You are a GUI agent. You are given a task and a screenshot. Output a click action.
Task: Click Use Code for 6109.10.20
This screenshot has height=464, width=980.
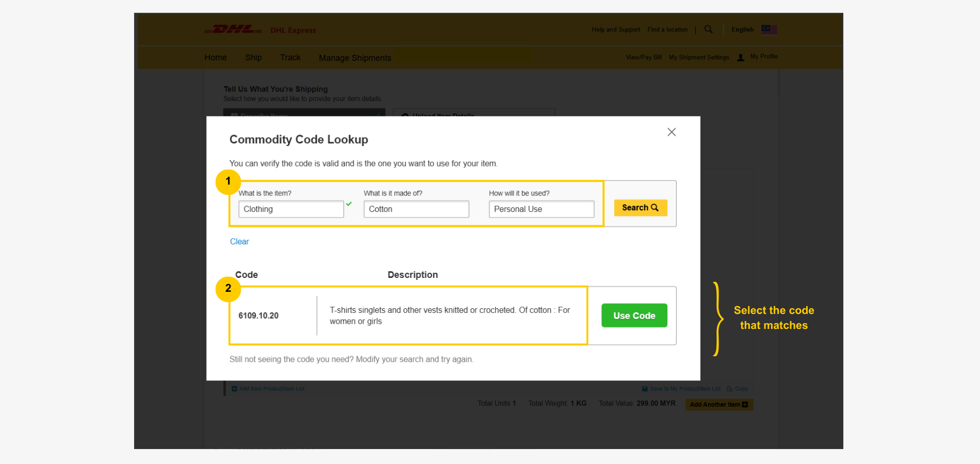[x=634, y=316]
